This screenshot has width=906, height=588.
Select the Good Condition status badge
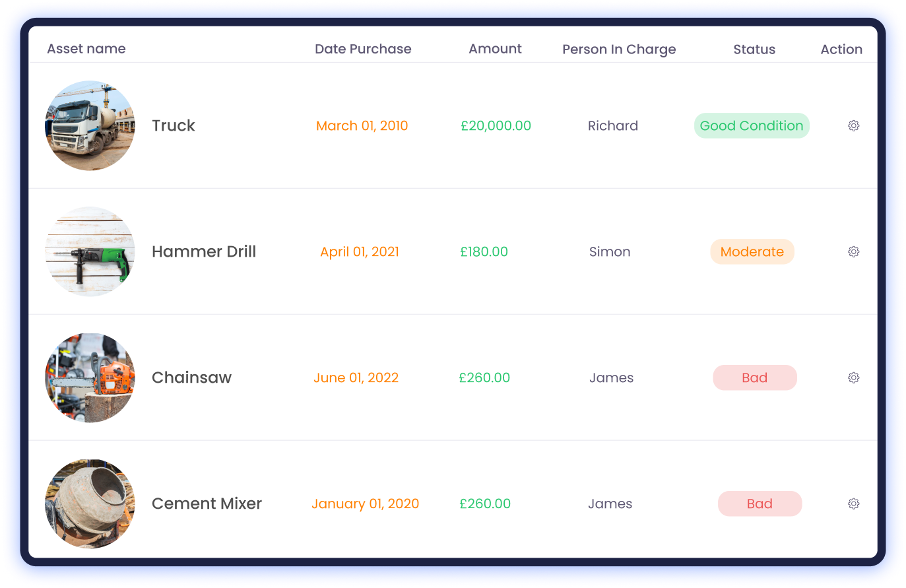click(x=752, y=125)
